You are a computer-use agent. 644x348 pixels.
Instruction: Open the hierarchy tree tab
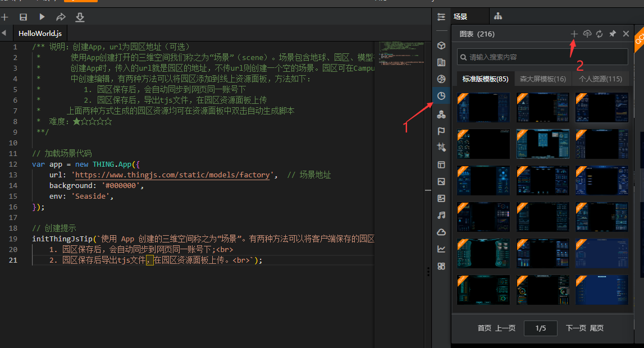point(498,16)
